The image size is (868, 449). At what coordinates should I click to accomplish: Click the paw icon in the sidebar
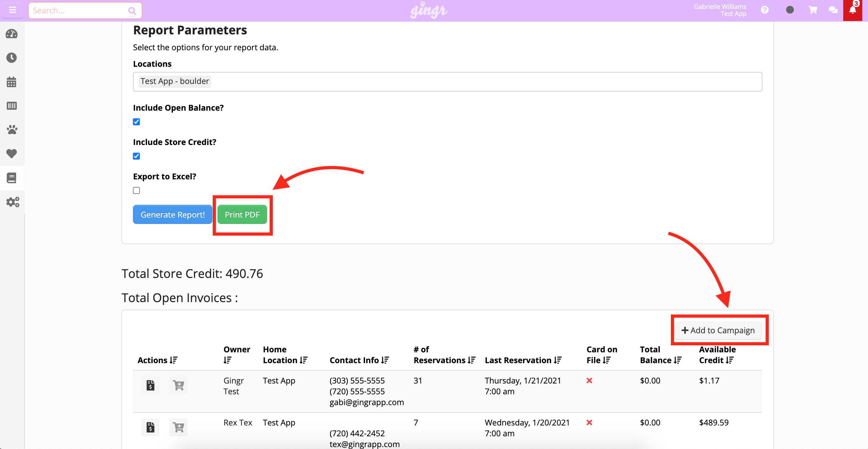11,129
